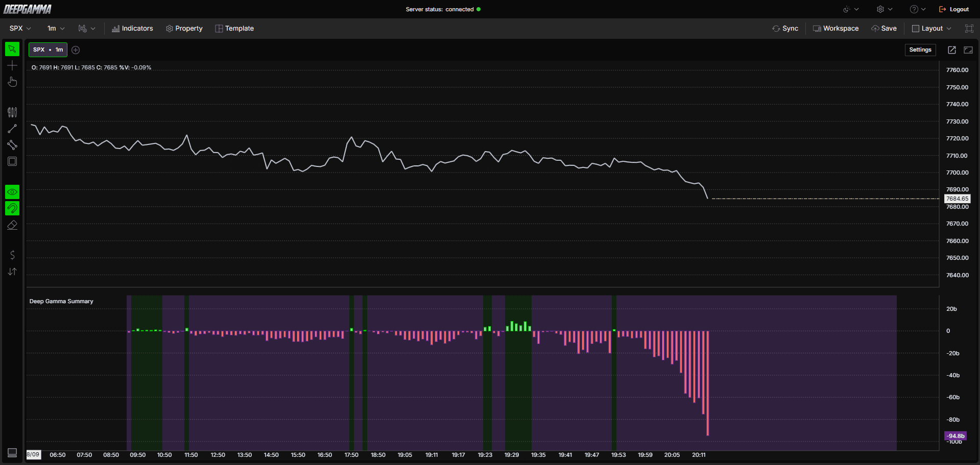The width and height of the screenshot is (980, 465).
Task: Select the crosshair tool in left toolbar
Action: pyautogui.click(x=12, y=65)
